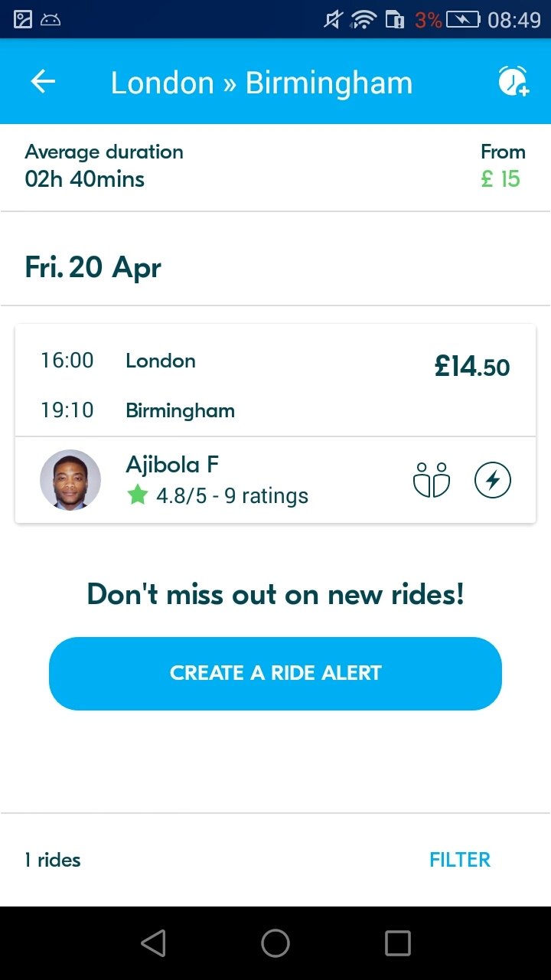
Task: Tap the London » Birmingham route title
Action: click(262, 83)
